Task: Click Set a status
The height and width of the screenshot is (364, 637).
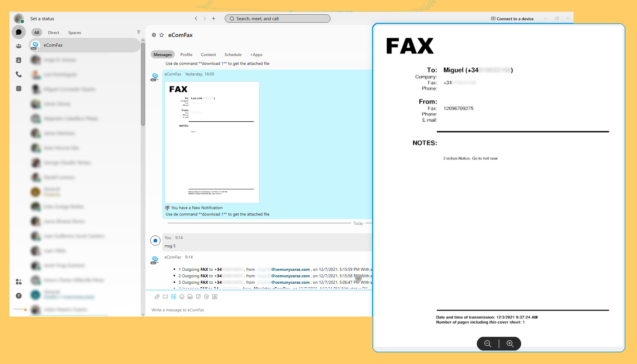Action: click(42, 19)
